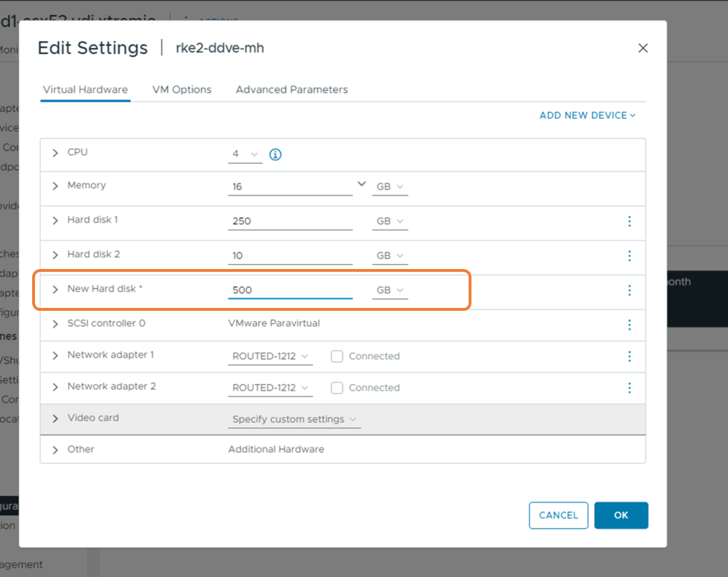This screenshot has height=577, width=728.
Task: Open New Hard disk unit dropdown
Action: [390, 290]
